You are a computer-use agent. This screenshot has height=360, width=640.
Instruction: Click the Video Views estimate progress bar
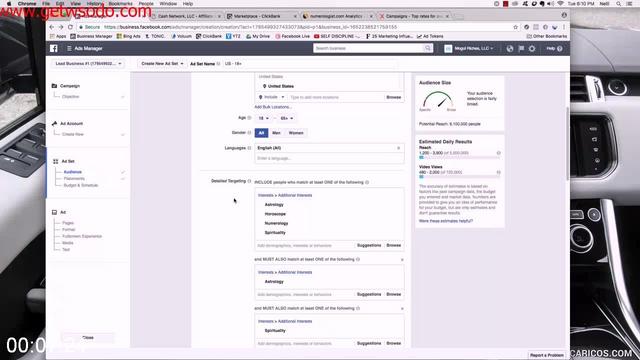pyautogui.click(x=459, y=177)
